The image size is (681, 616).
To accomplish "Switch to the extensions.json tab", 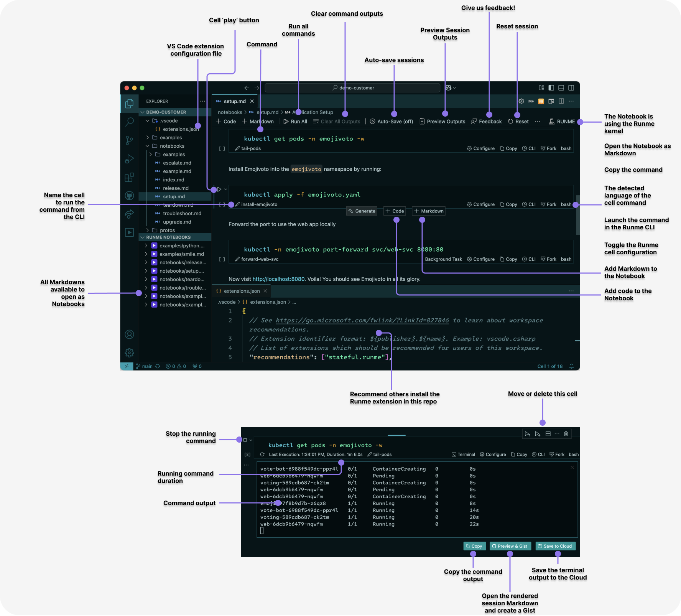I will click(241, 291).
